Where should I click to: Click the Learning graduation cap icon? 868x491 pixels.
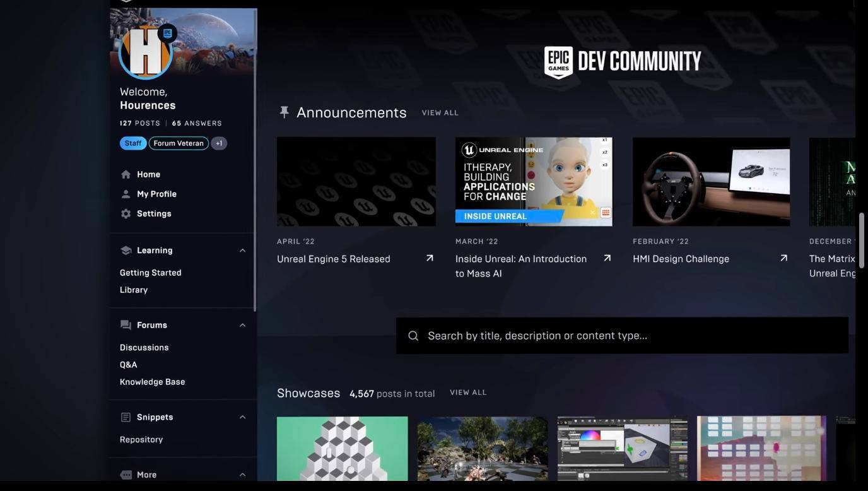pos(126,251)
